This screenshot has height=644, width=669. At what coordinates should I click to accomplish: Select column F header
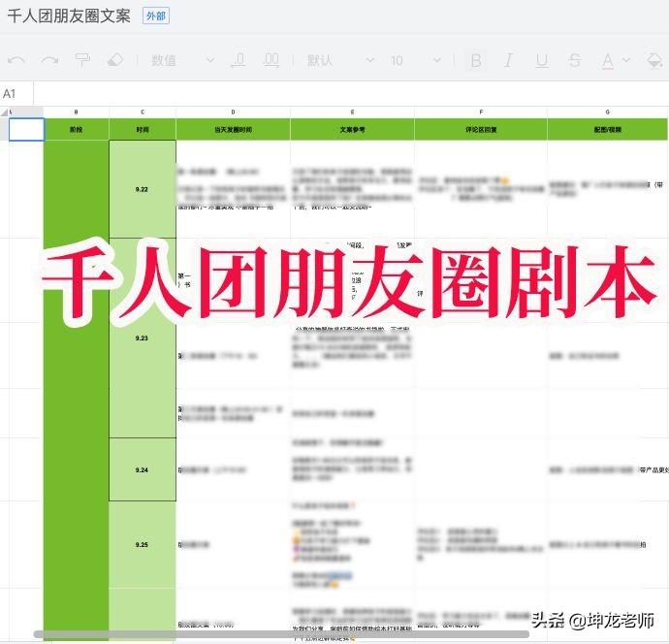click(x=481, y=113)
